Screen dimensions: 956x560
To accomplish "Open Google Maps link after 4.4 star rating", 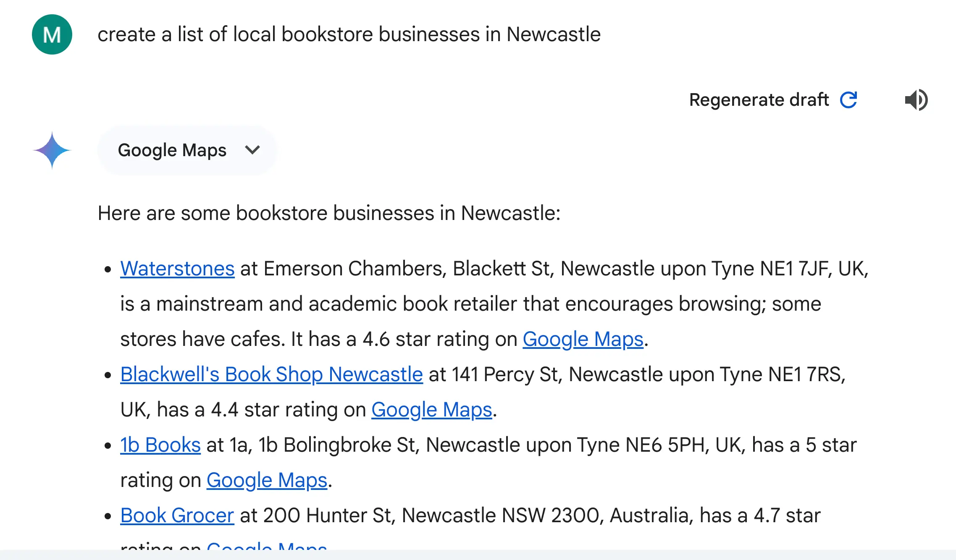I will 431,410.
